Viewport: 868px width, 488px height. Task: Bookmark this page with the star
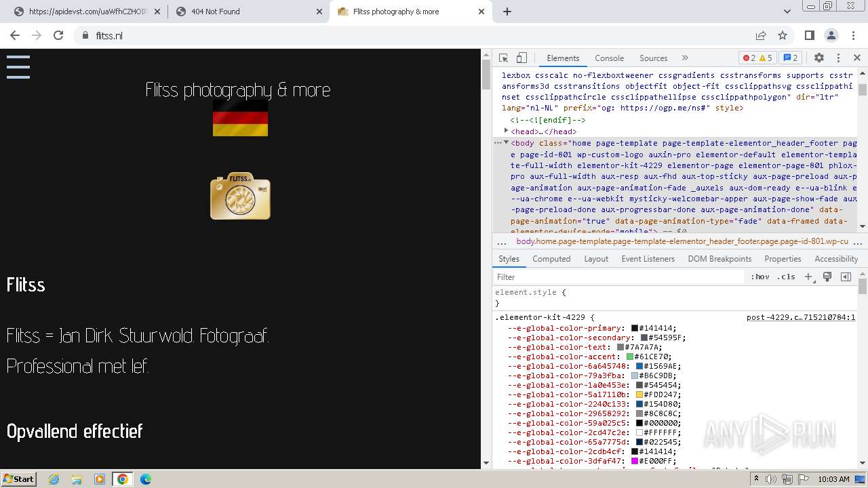tap(783, 35)
